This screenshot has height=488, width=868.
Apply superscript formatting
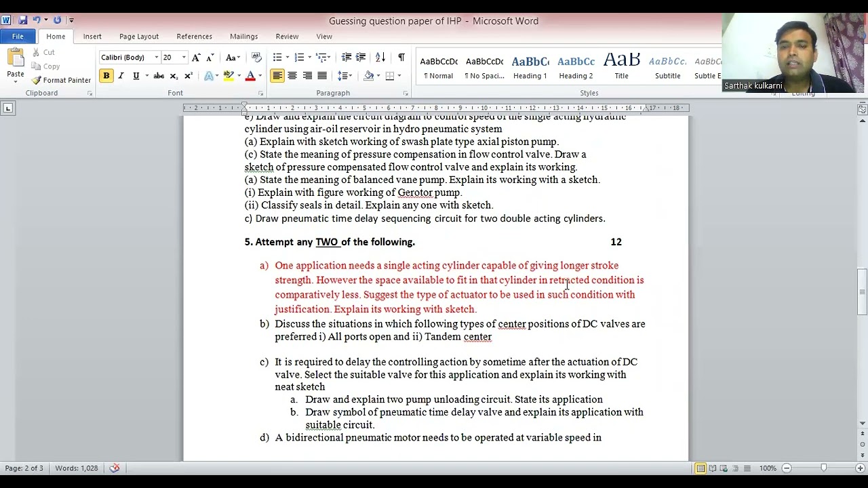pos(188,76)
